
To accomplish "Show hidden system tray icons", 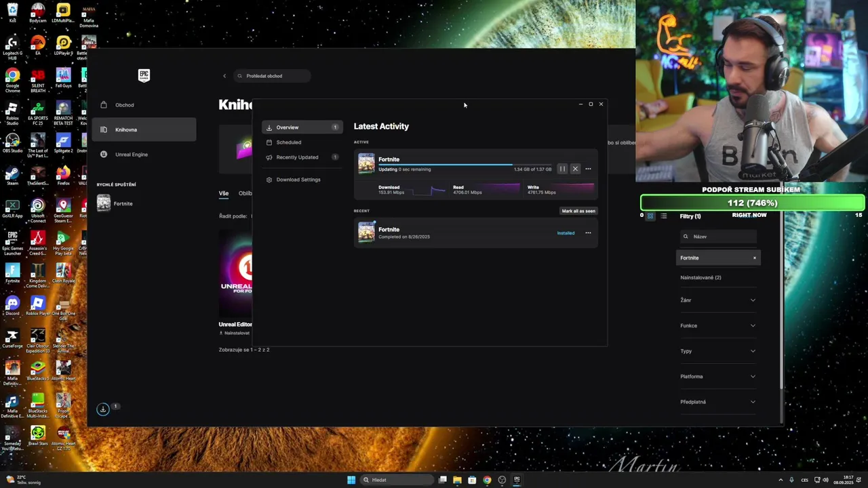I will point(781,480).
